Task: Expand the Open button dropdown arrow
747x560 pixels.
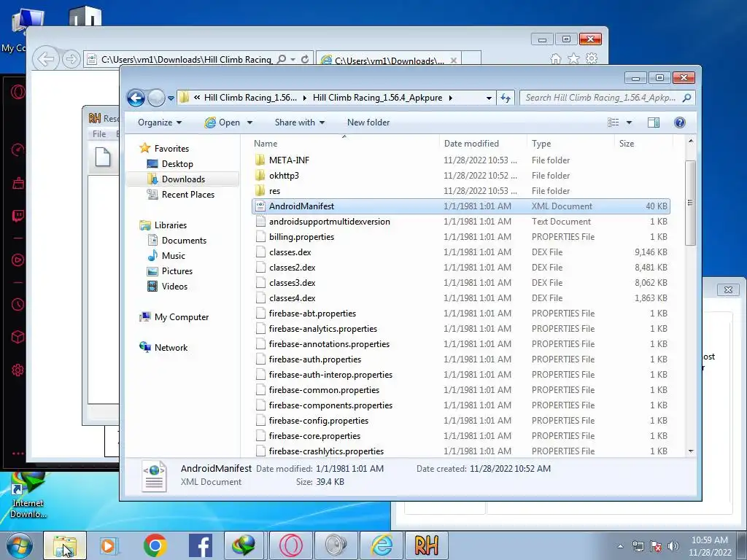Action: (249, 122)
